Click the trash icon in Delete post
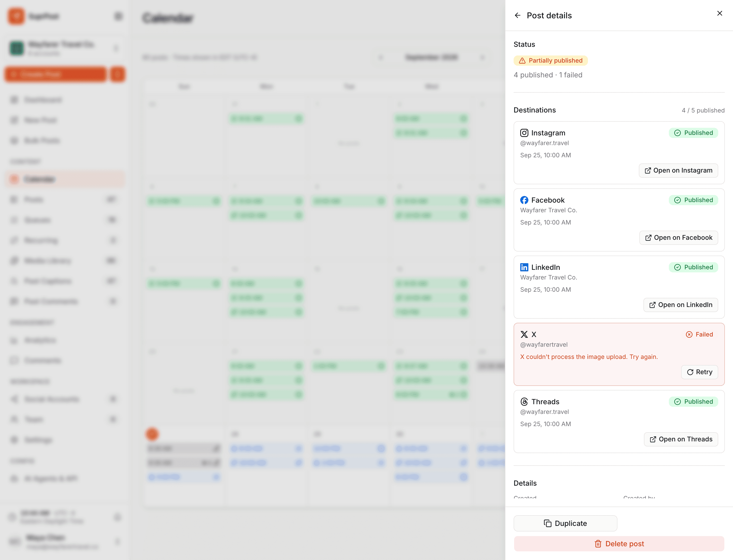 pos(598,544)
